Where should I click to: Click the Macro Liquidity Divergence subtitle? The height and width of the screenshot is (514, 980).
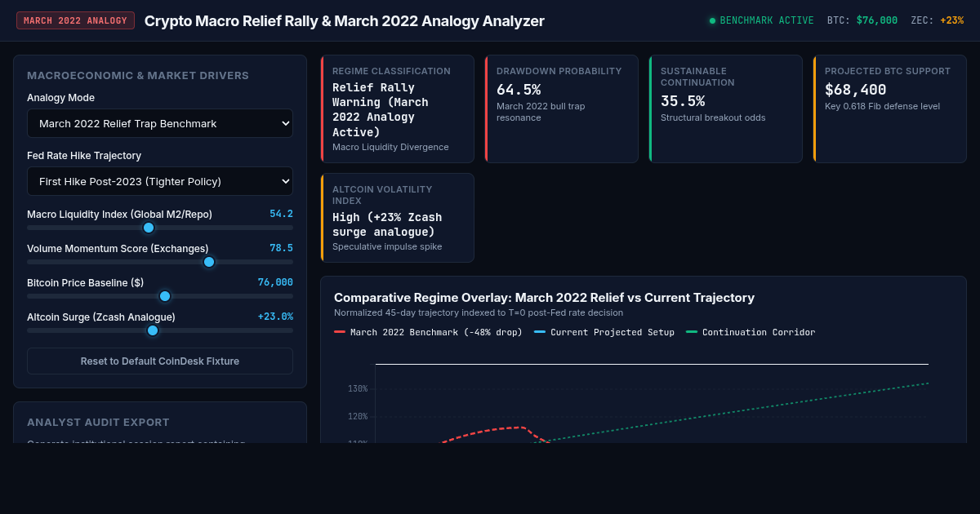pyautogui.click(x=390, y=147)
